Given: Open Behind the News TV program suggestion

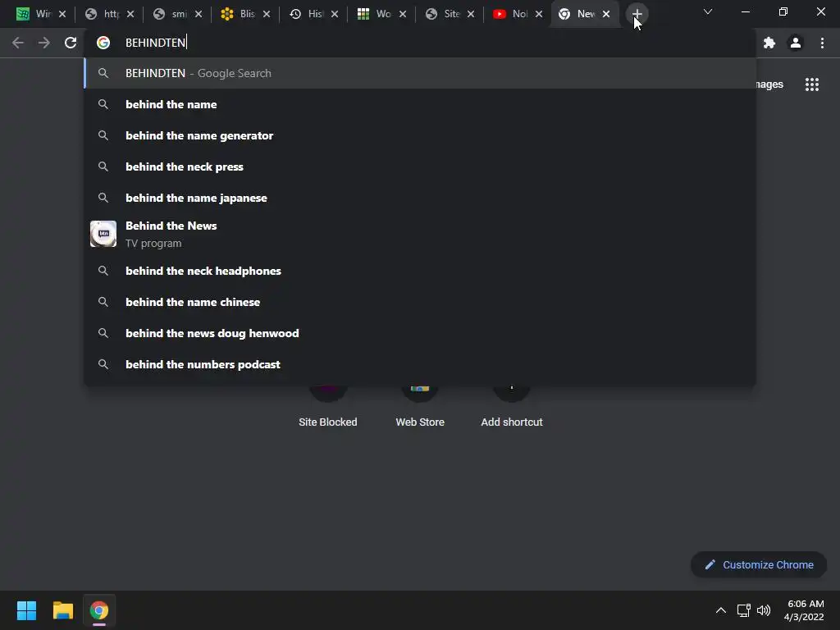Looking at the screenshot, I should [x=420, y=234].
